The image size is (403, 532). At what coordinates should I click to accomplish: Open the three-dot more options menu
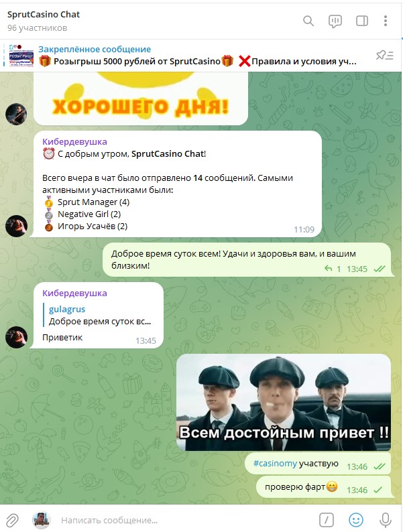pos(386,21)
